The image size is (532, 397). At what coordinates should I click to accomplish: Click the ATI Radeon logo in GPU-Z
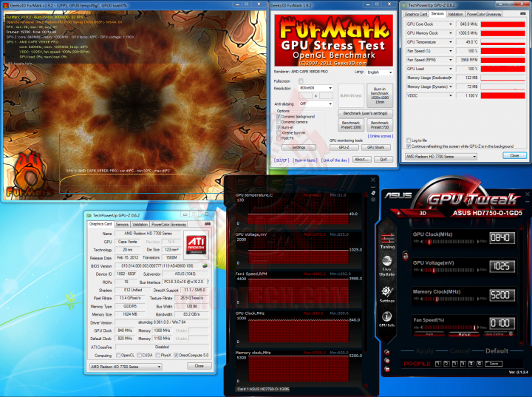point(196,244)
